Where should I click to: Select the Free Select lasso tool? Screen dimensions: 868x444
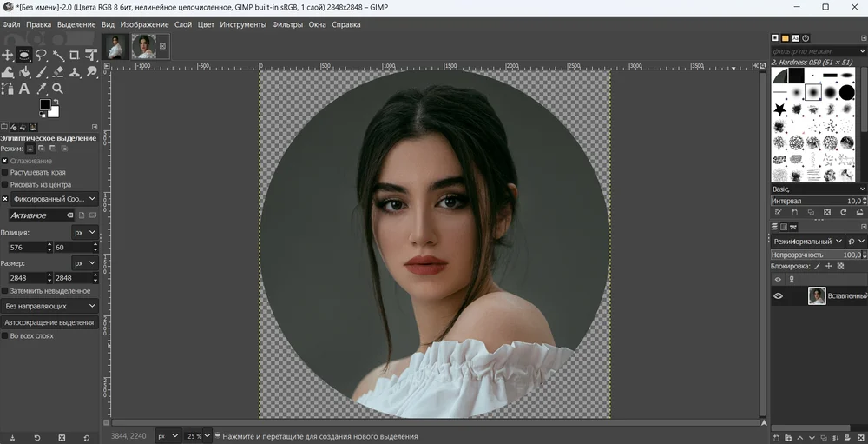click(41, 55)
